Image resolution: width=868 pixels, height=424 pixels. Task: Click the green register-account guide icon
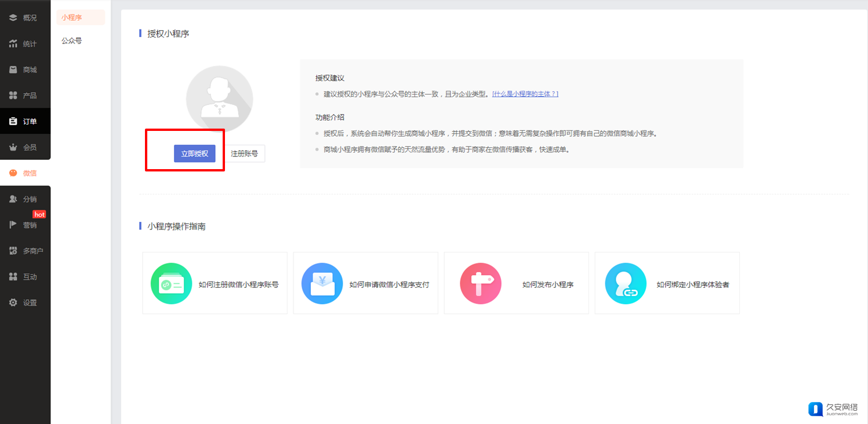tap(171, 283)
